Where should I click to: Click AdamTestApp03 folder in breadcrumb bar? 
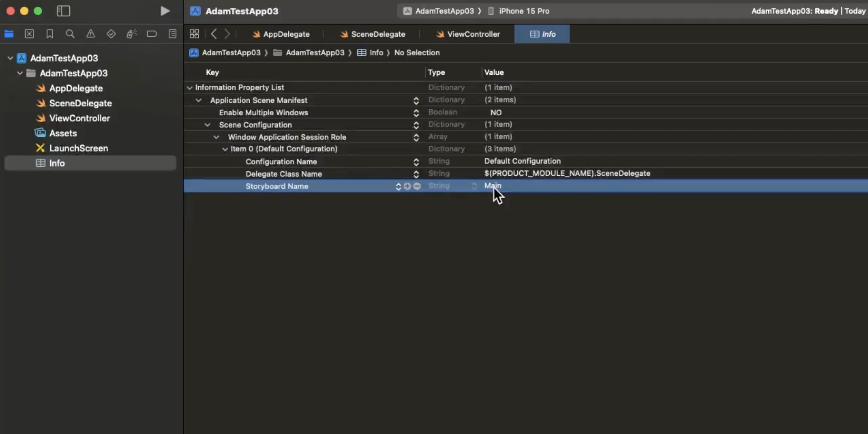[309, 53]
